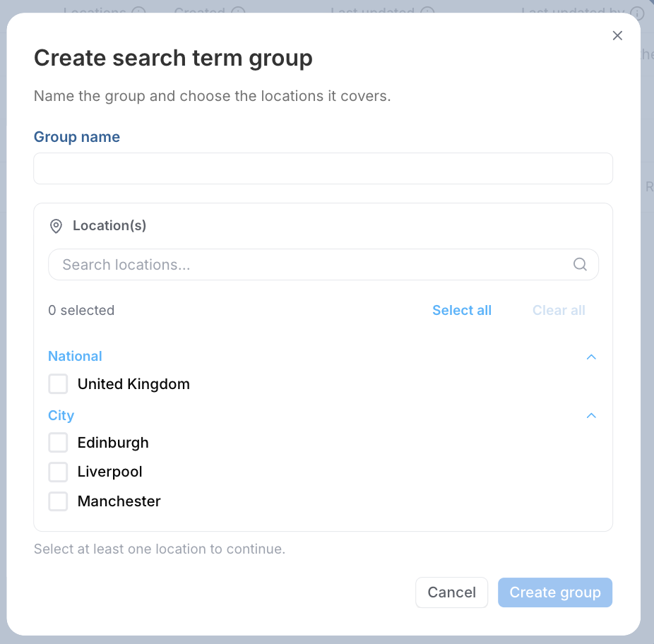The image size is (654, 644).
Task: Click the Group name text field
Action: pyautogui.click(x=323, y=169)
